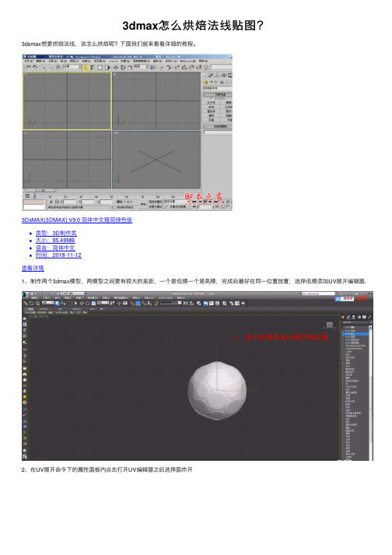Open the 文件 menu in grey 3ds Max window
392x555 pixels.
pos(28,61)
